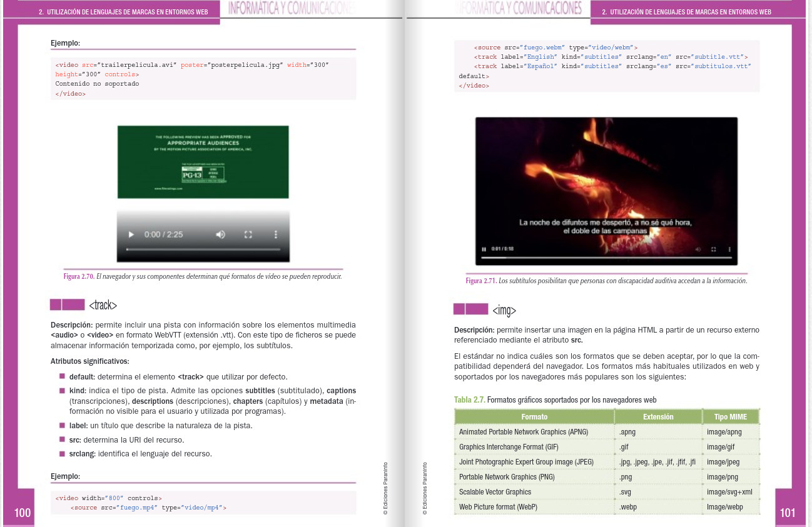The height and width of the screenshot is (527, 812).
Task: Mute the fireplace video audio
Action: point(698,248)
